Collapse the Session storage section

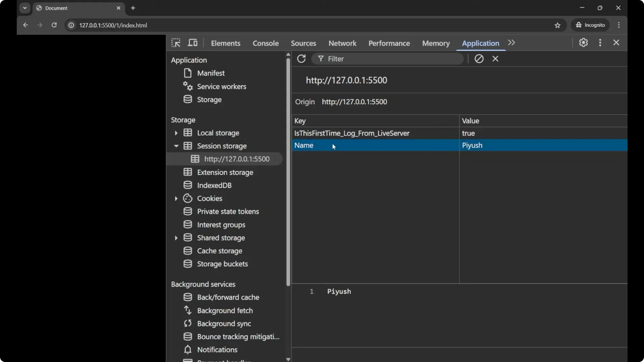pyautogui.click(x=176, y=146)
